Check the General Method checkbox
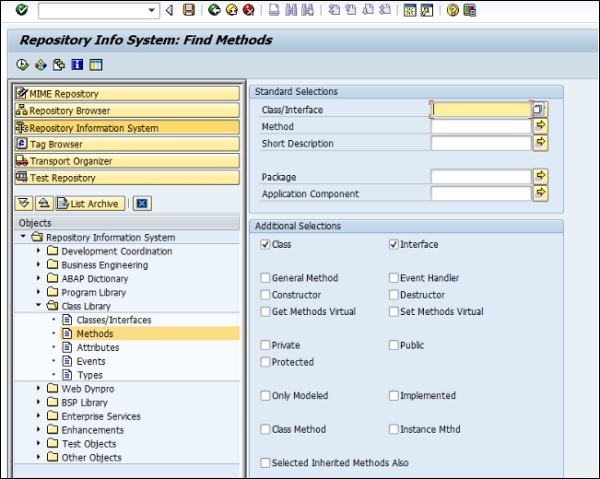The image size is (600, 479). coord(265,278)
